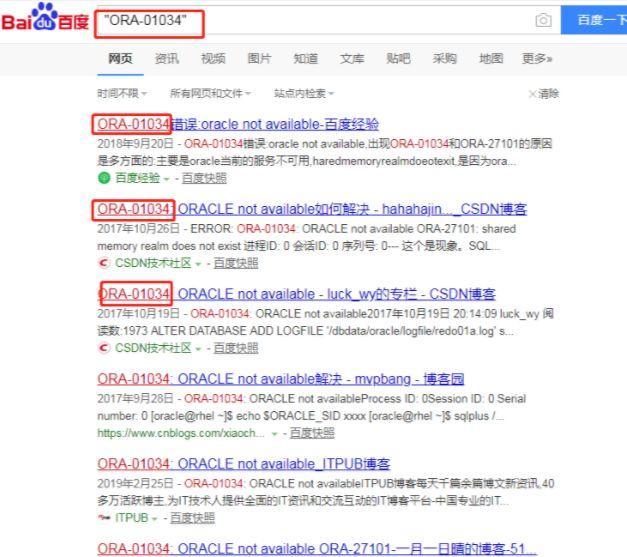This screenshot has width=627, height=557.
Task: Open the 知道 tab
Action: (306, 59)
